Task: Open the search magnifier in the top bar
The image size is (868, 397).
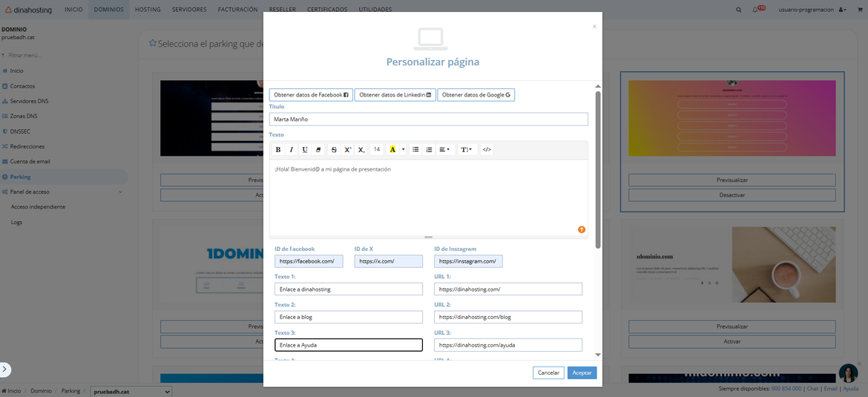Action: [x=738, y=10]
